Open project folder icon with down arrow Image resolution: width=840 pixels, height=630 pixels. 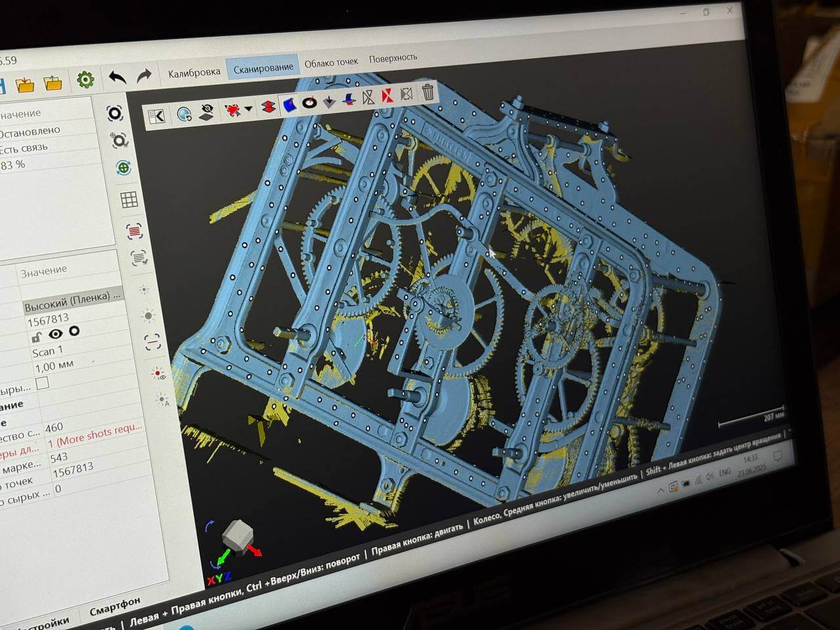25,84
